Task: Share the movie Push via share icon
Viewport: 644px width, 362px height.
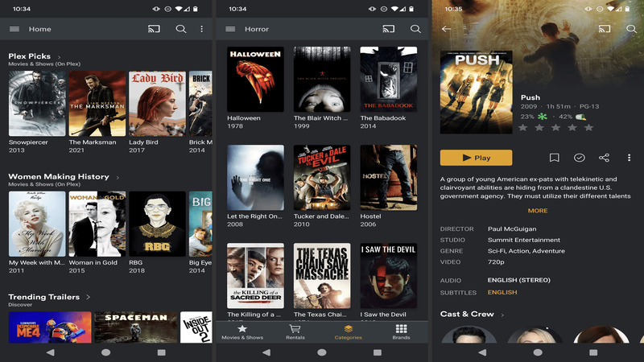Action: click(605, 158)
